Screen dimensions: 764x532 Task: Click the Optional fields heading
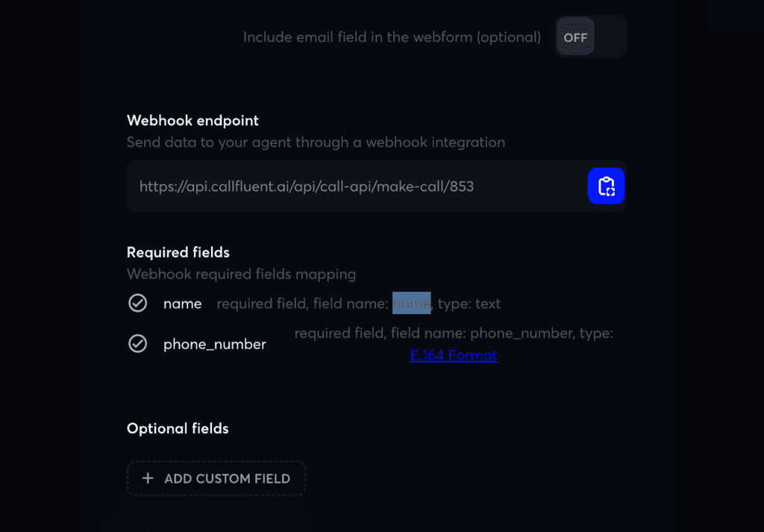coord(178,428)
